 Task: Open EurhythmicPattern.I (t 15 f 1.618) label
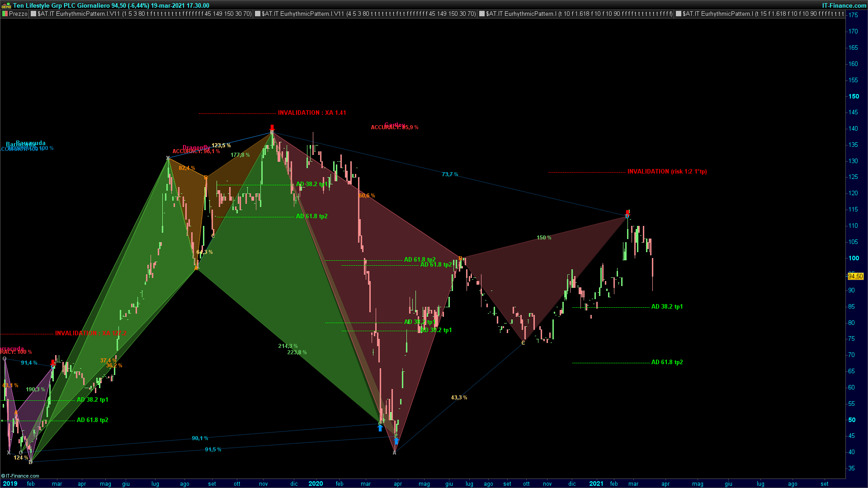[763, 14]
